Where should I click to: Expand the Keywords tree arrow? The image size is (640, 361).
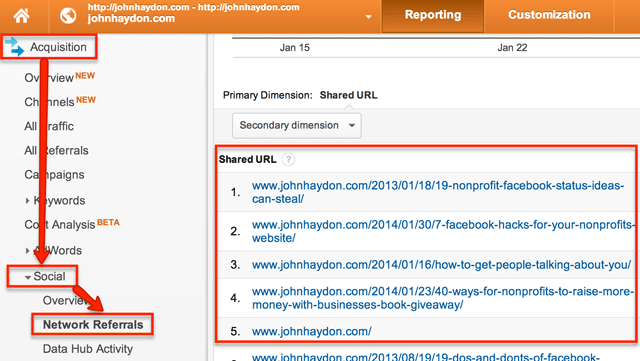tap(27, 201)
